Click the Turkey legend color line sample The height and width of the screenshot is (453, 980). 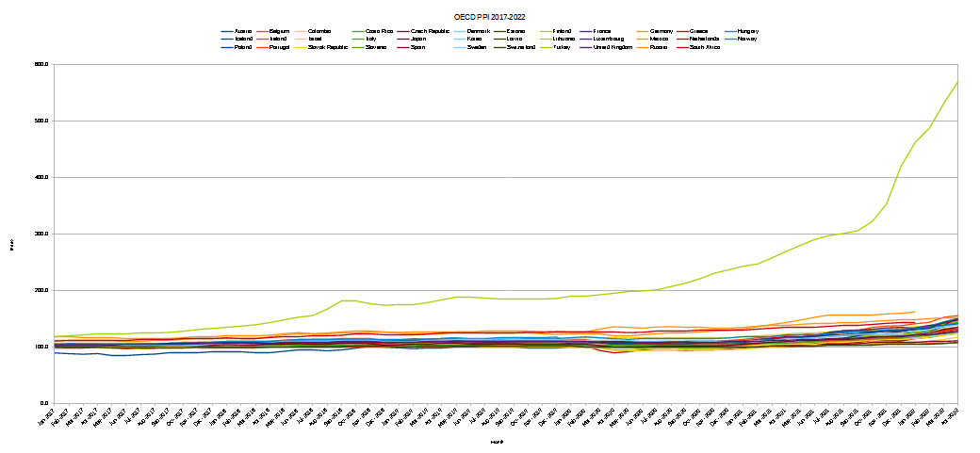(x=545, y=47)
